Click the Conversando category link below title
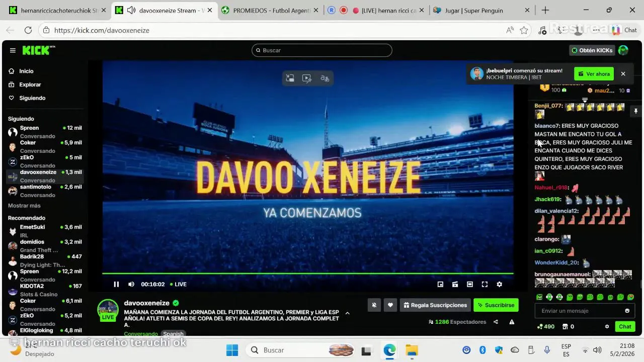644x362 pixels. coord(141,334)
